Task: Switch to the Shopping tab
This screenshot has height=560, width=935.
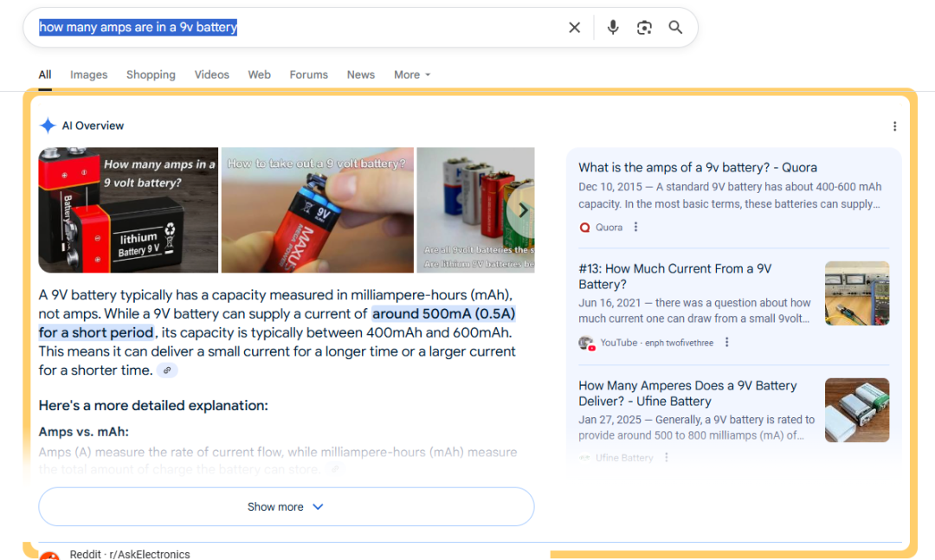Action: coord(151,74)
